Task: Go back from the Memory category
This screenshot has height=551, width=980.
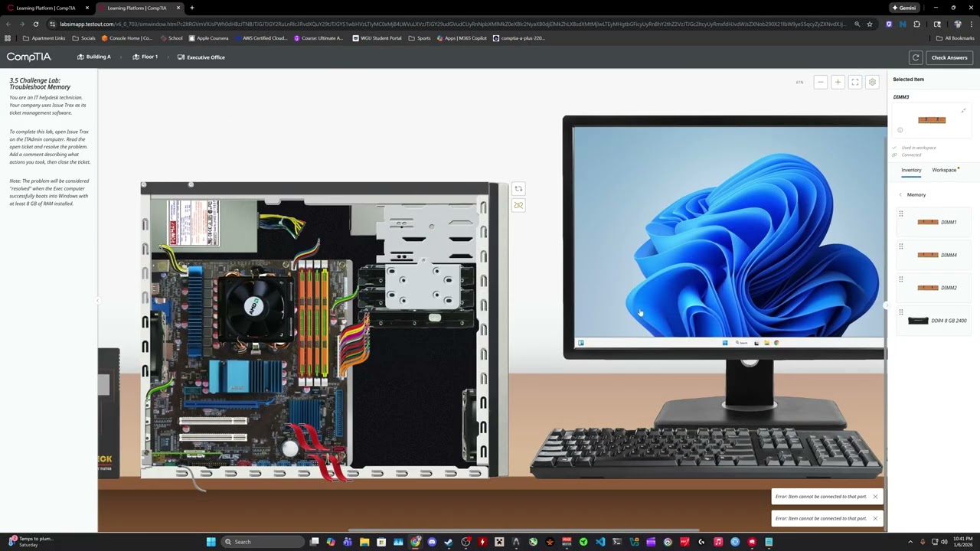Action: (900, 194)
